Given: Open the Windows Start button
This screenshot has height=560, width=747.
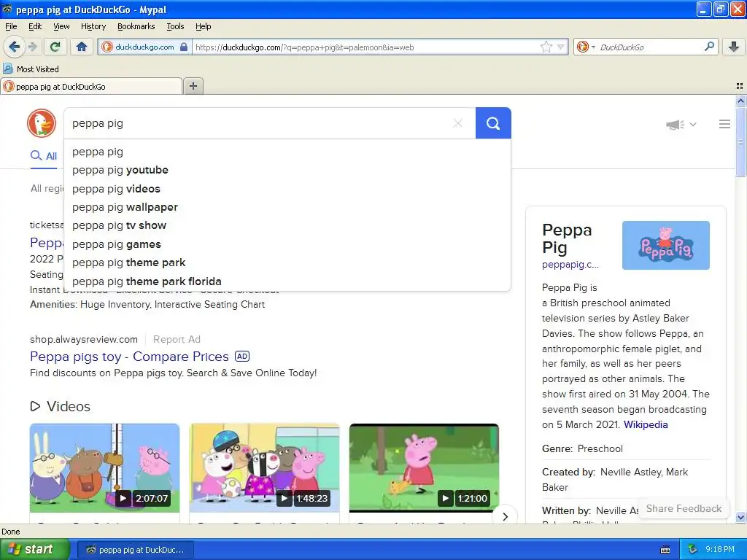Looking at the screenshot, I should 34,549.
